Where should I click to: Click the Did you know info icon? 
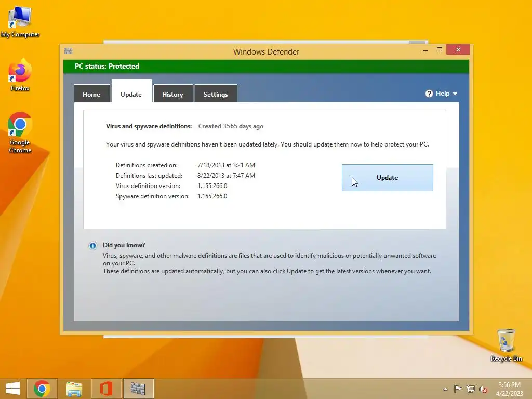(92, 246)
